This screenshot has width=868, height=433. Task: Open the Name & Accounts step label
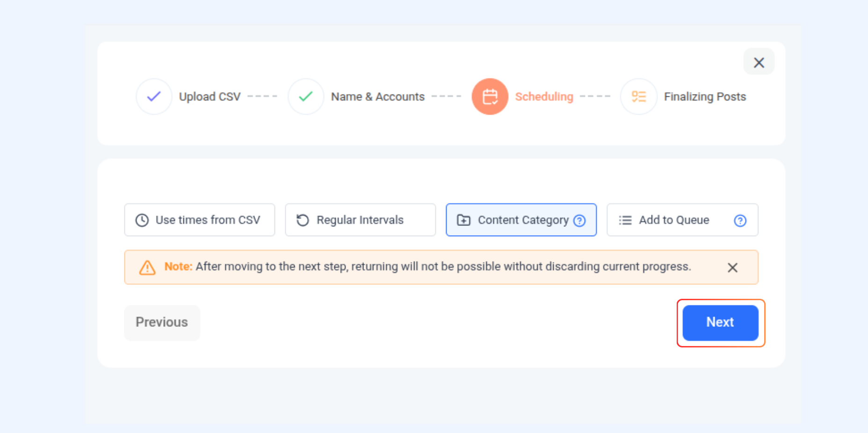378,97
